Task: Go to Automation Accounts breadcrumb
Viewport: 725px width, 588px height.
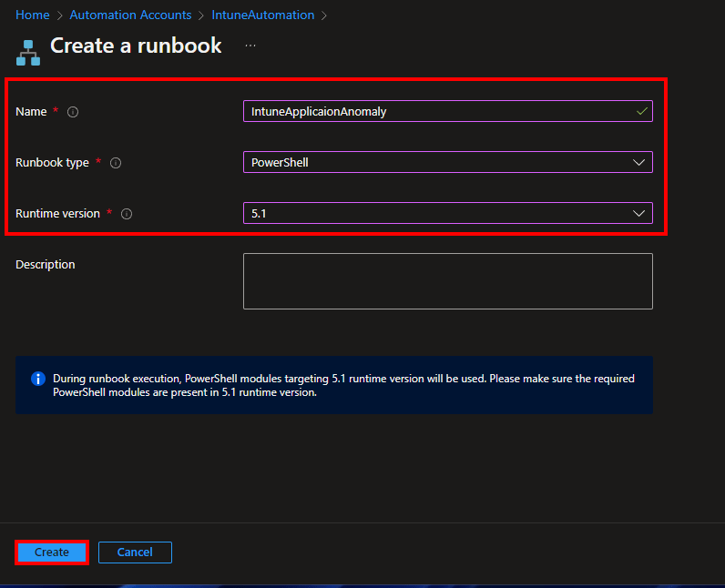Action: (130, 15)
